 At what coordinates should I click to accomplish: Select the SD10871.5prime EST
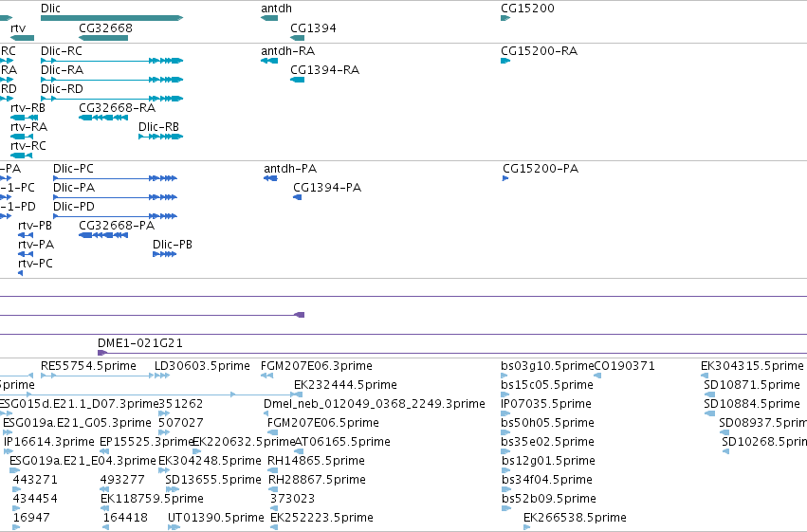click(x=709, y=394)
